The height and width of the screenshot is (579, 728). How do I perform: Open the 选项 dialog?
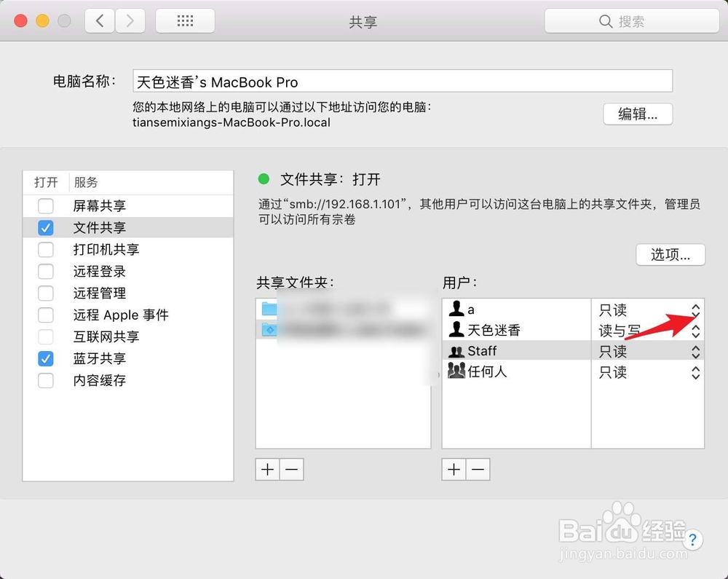pyautogui.click(x=670, y=255)
